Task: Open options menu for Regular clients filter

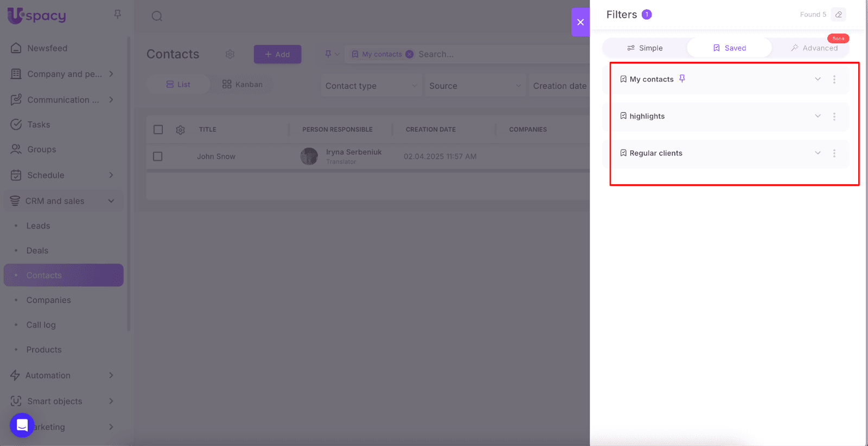Action: 834,153
